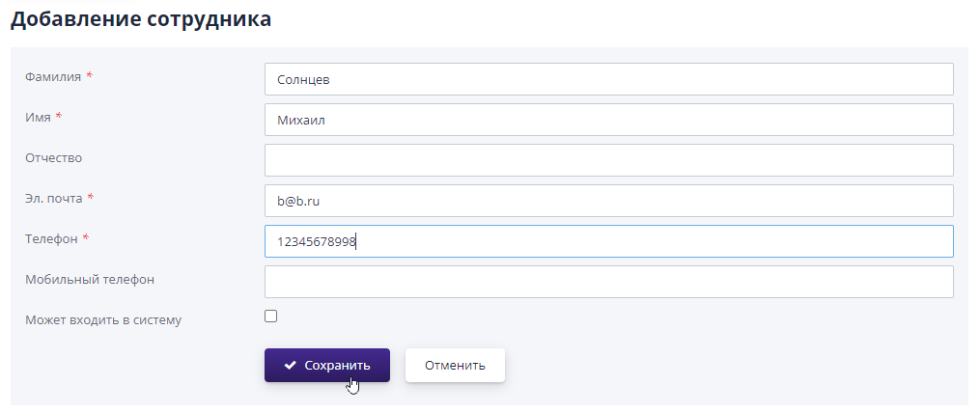980x413 pixels.
Task: Toggle the "Может входить в систему" checkbox
Action: [271, 316]
